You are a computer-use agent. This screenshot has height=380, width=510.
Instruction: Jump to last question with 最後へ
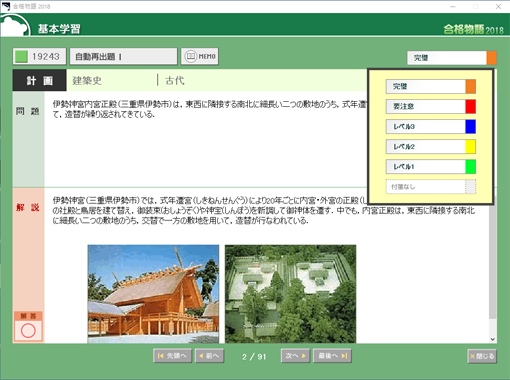pyautogui.click(x=332, y=356)
